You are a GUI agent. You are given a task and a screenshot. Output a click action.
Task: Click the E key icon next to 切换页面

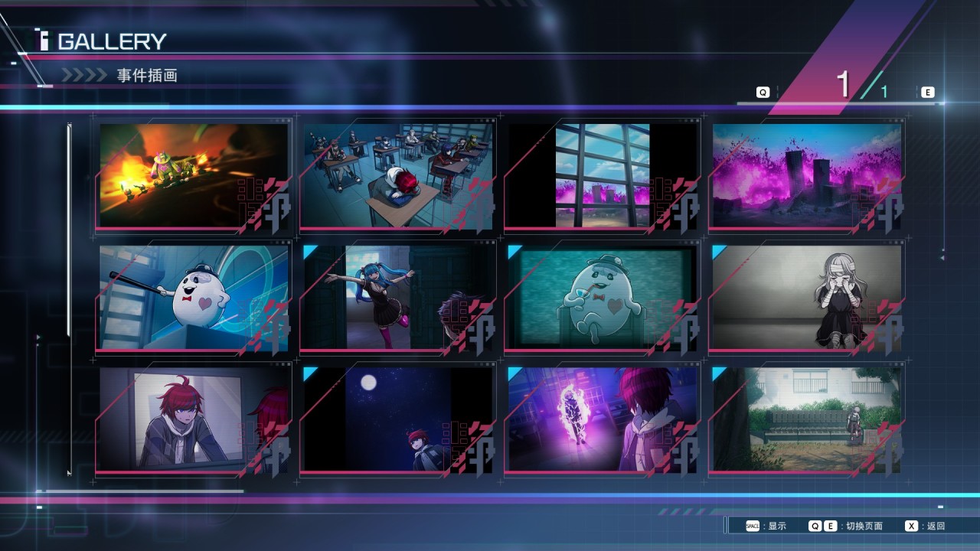(830, 527)
